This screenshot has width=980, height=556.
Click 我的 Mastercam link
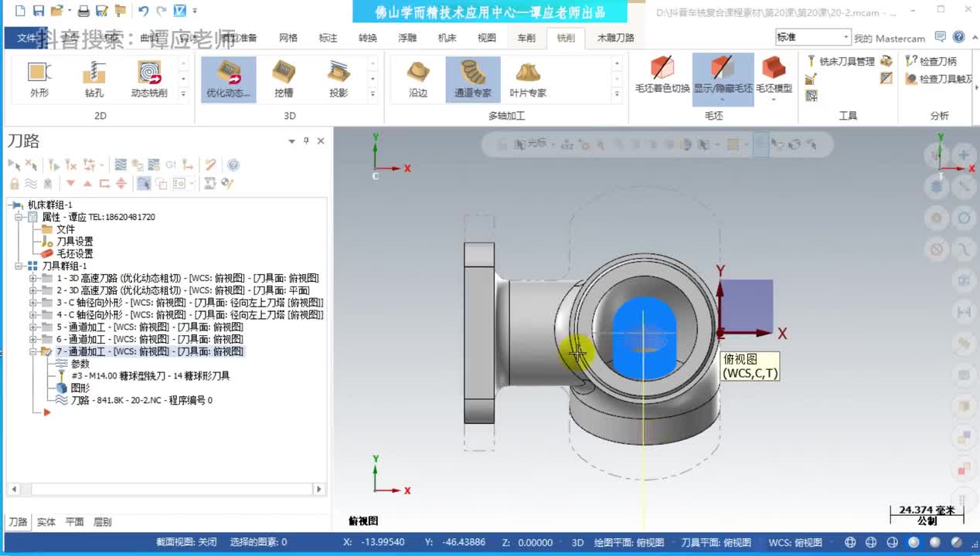(x=890, y=38)
